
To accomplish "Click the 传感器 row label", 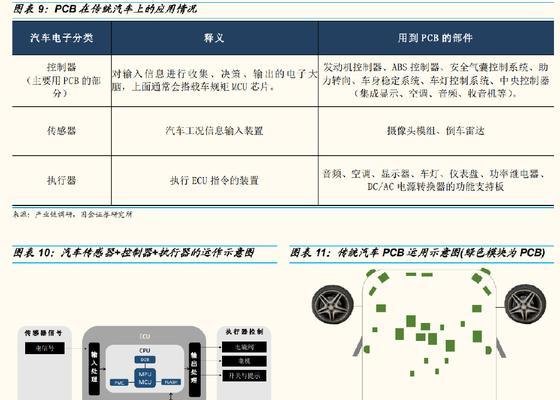I will point(61,131).
